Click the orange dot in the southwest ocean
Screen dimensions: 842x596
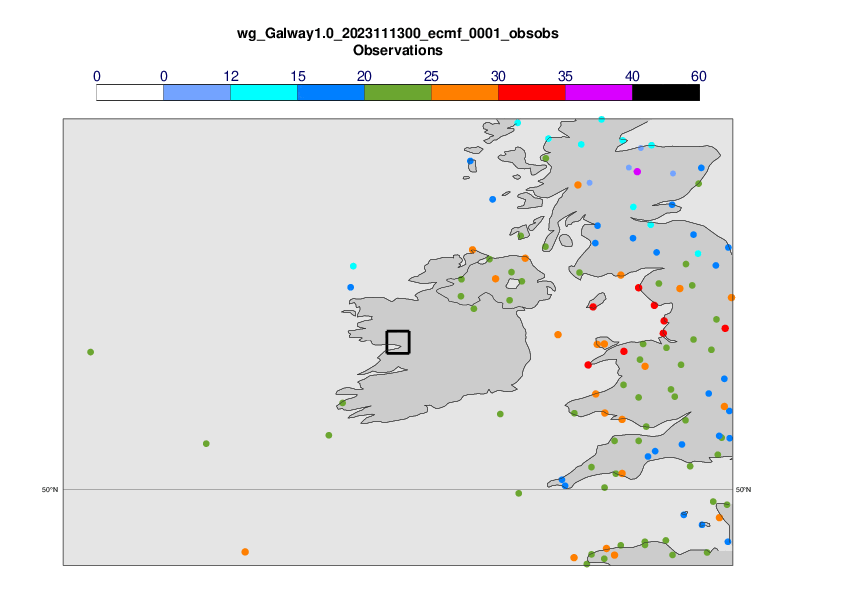pos(245,552)
